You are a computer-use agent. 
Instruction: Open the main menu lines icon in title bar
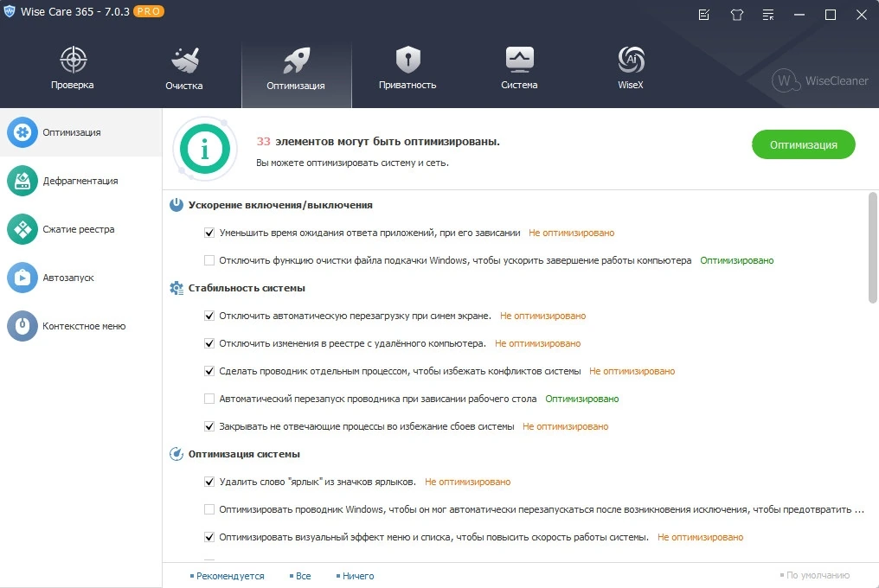click(768, 15)
